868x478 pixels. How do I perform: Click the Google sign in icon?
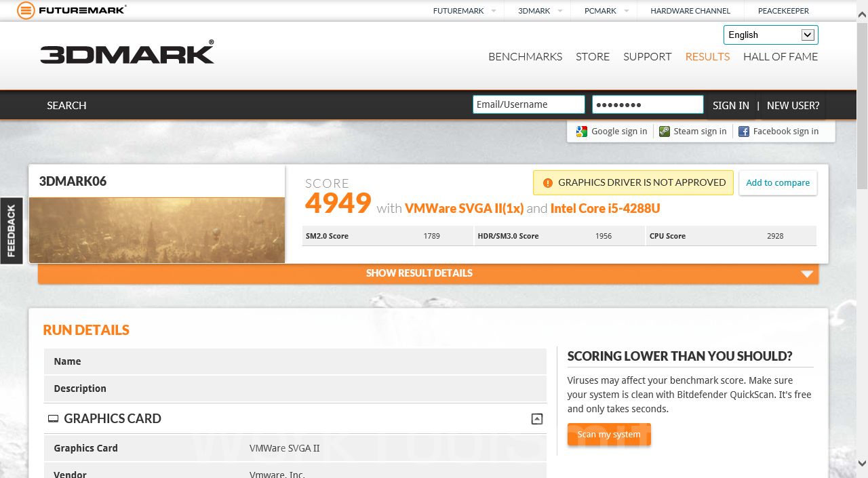click(x=581, y=132)
